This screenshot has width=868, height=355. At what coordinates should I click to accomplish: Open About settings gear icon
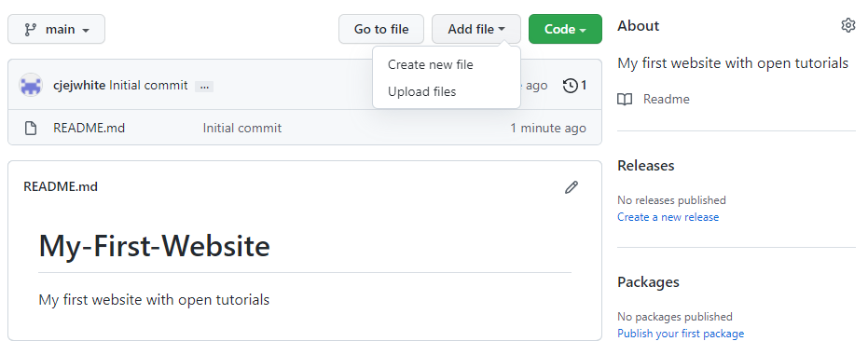click(848, 25)
